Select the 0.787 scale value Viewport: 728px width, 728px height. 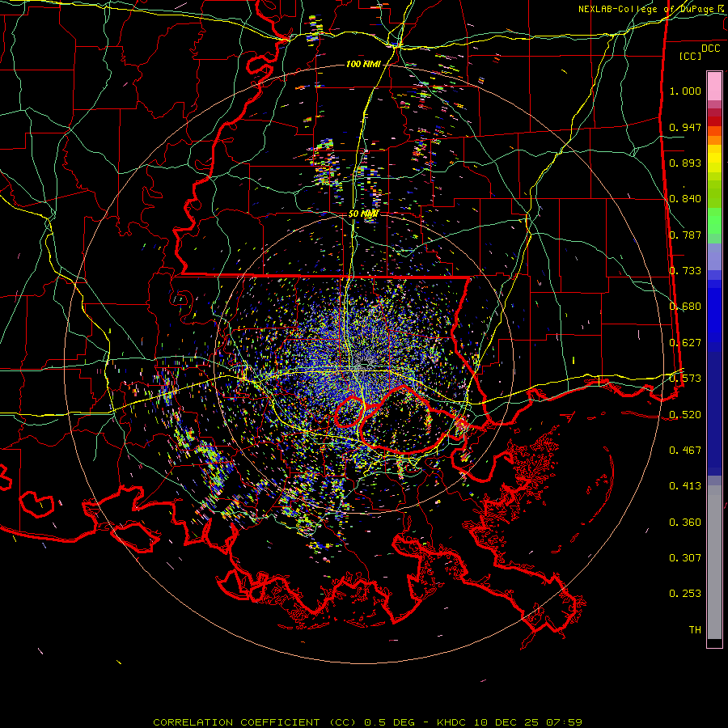(x=685, y=235)
